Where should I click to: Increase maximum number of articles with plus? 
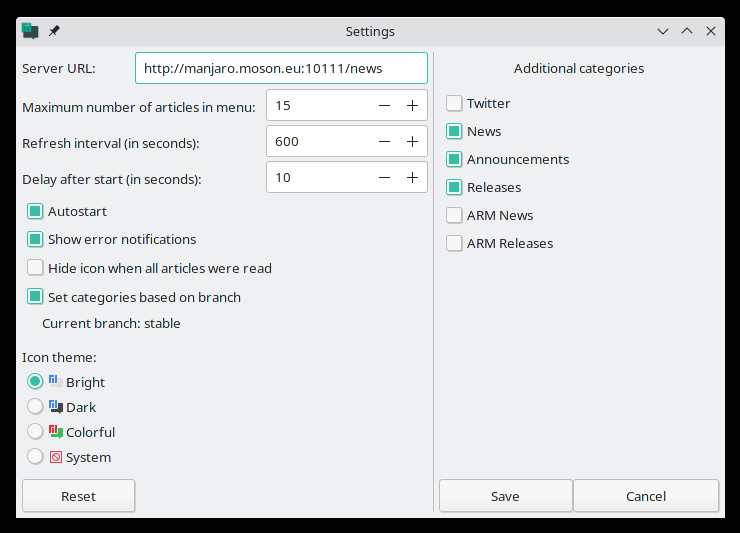click(412, 106)
